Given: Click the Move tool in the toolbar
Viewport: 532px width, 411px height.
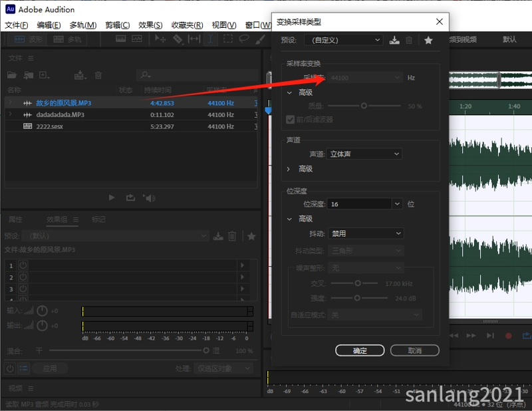Looking at the screenshot, I should pyautogui.click(x=160, y=39).
